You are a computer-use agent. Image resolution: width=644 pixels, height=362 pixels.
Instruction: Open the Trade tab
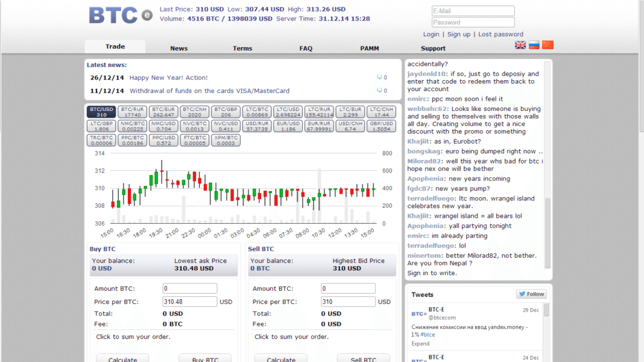[115, 47]
